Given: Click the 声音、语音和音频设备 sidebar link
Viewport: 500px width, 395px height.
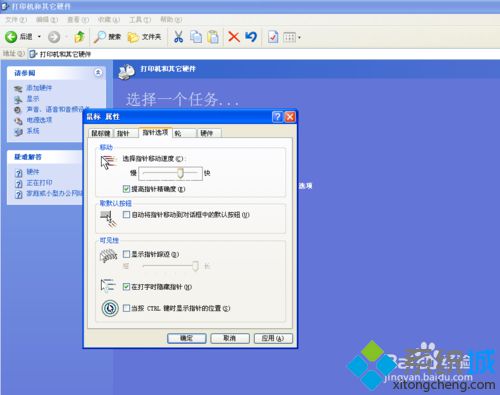Looking at the screenshot, I should [57, 109].
